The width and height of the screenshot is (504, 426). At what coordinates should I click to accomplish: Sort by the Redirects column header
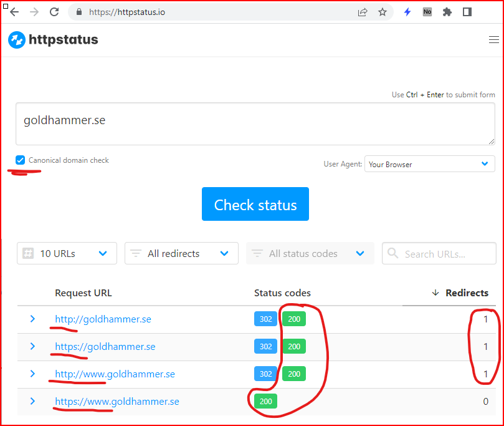click(467, 293)
